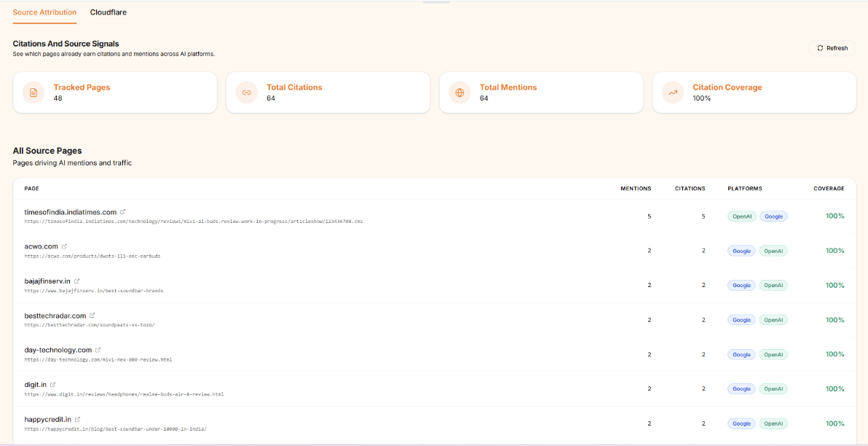Click the OpenAI badge in digit.in row

tap(773, 389)
